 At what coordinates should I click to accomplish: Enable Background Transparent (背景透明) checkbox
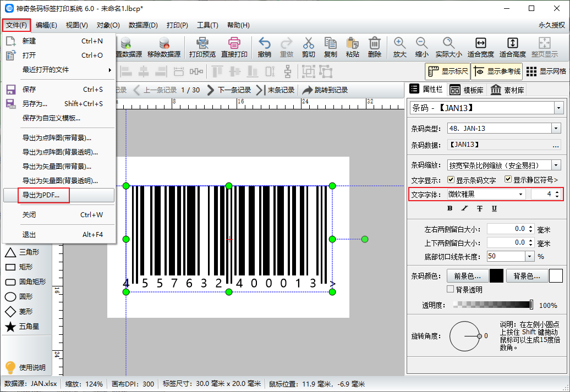451,289
